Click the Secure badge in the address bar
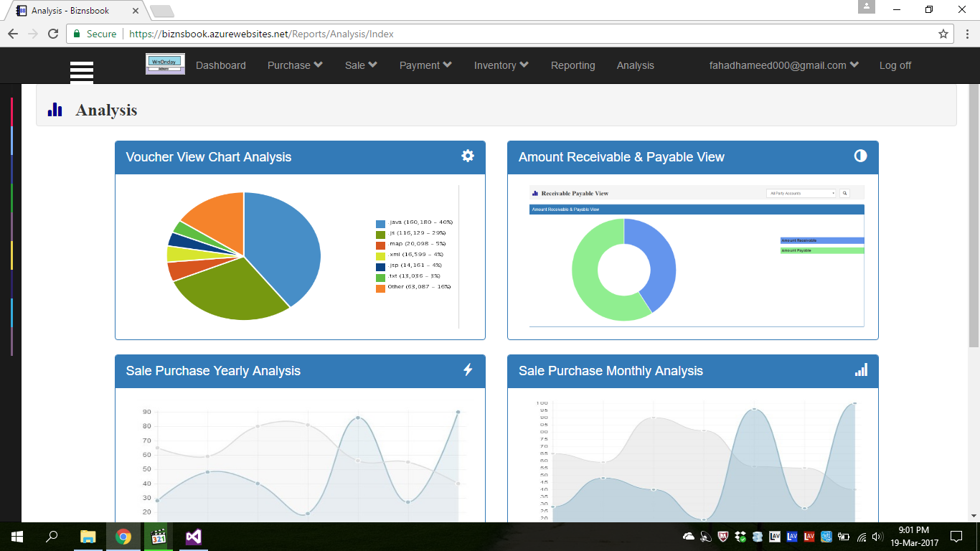980x551 pixels. pos(95,33)
